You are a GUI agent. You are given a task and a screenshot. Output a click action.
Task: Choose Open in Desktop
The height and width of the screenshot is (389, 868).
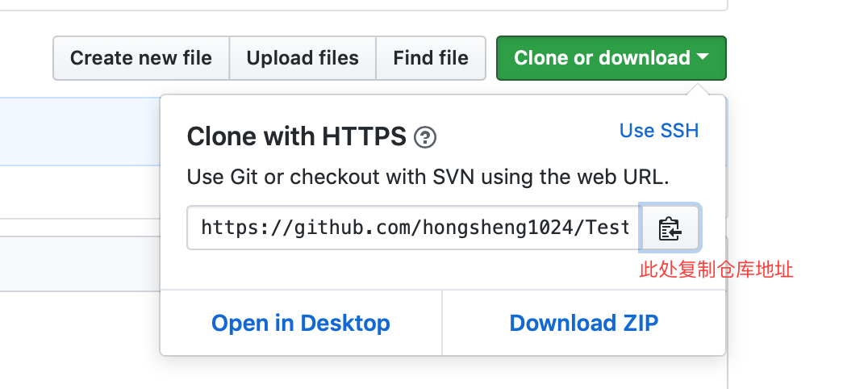point(301,323)
